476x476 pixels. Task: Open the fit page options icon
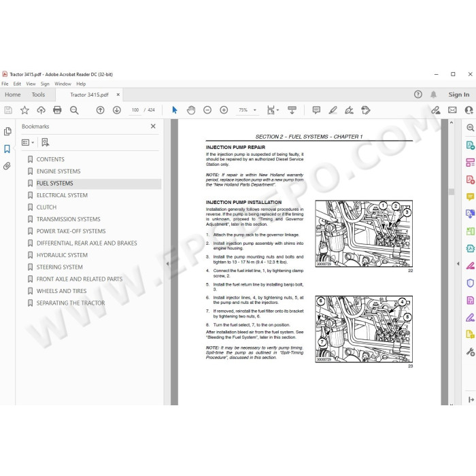point(272,110)
